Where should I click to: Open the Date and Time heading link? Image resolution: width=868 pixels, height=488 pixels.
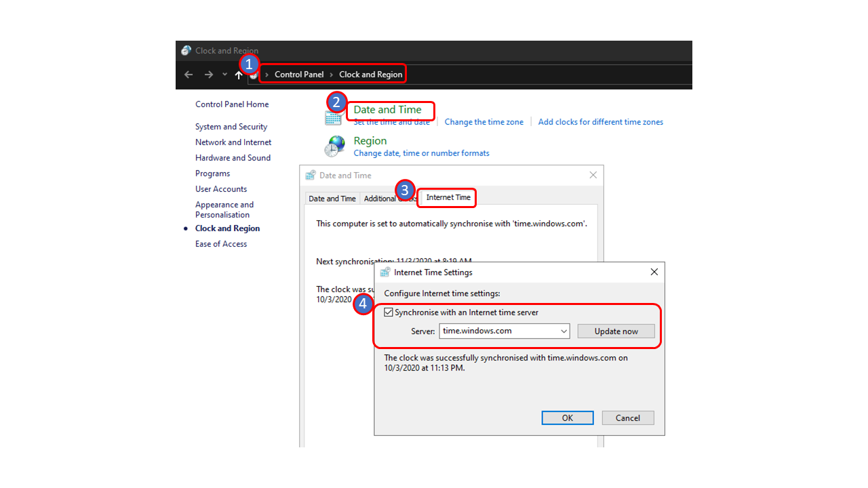pos(387,109)
